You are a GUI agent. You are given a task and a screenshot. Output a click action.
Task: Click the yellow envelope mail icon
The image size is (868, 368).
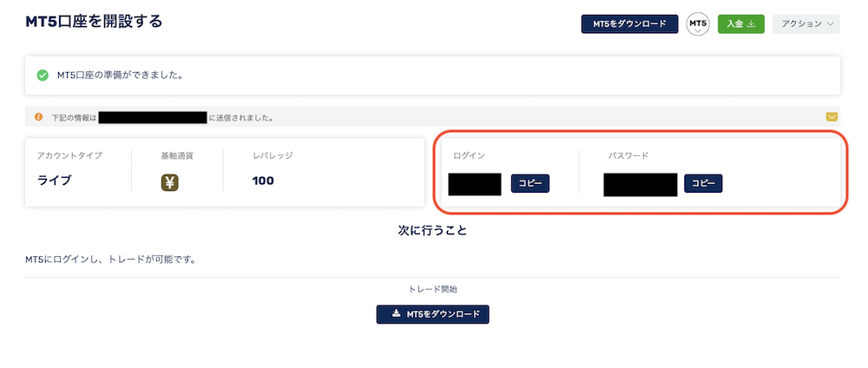pyautogui.click(x=832, y=117)
